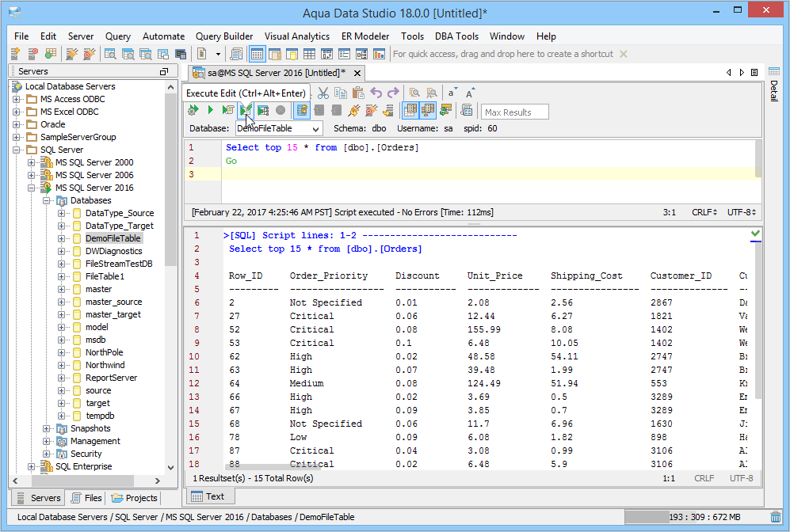The height and width of the screenshot is (532, 790).
Task: Click the Undo arrow icon
Action: pyautogui.click(x=376, y=93)
